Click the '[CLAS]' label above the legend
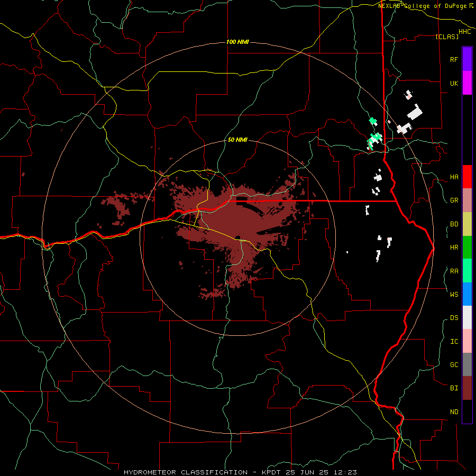The height and width of the screenshot is (476, 476). (x=447, y=36)
